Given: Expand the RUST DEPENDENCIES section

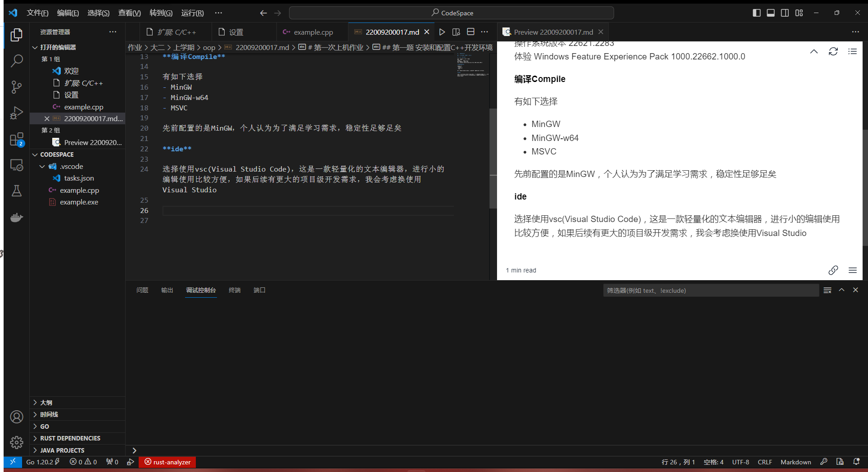Looking at the screenshot, I should [77, 438].
